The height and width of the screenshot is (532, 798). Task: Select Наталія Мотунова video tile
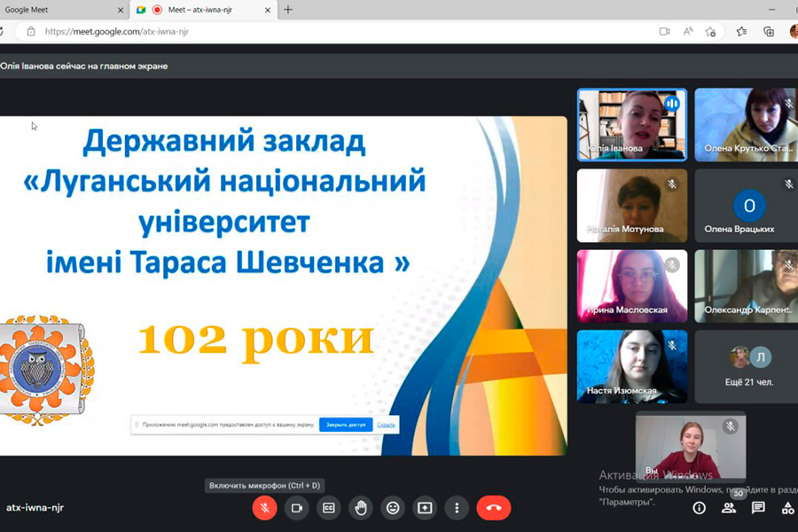pos(632,206)
